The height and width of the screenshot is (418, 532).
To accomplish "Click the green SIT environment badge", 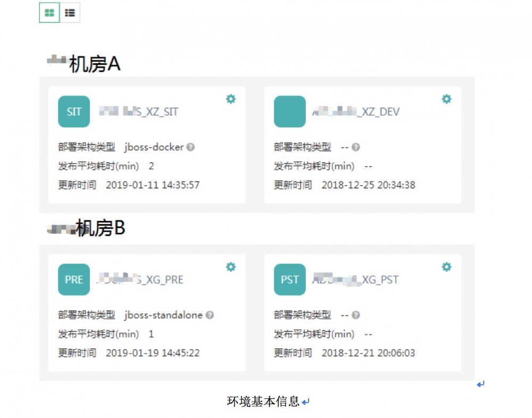I will [73, 112].
